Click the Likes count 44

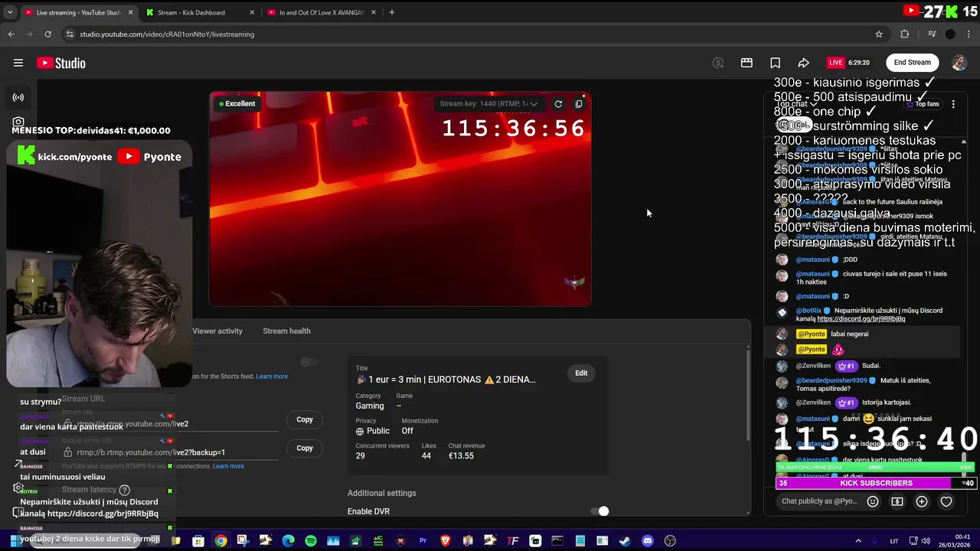pos(426,456)
